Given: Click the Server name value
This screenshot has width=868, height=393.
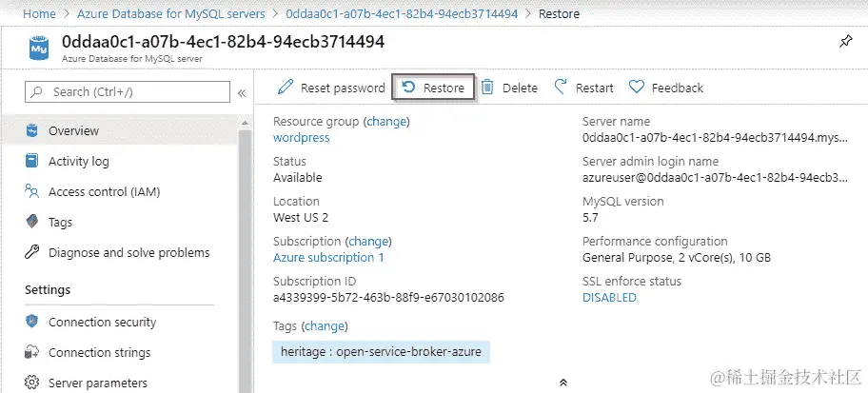Looking at the screenshot, I should pos(715,137).
